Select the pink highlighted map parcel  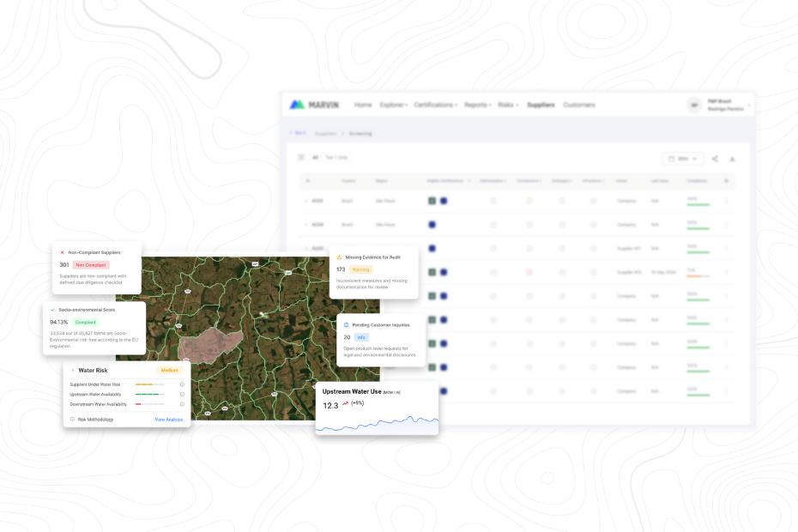pyautogui.click(x=209, y=345)
